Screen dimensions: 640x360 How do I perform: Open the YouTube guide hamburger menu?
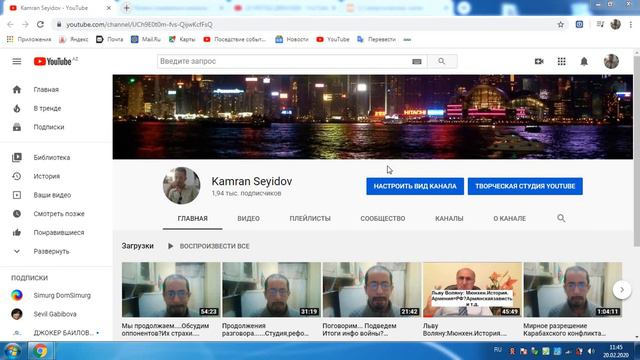17,61
